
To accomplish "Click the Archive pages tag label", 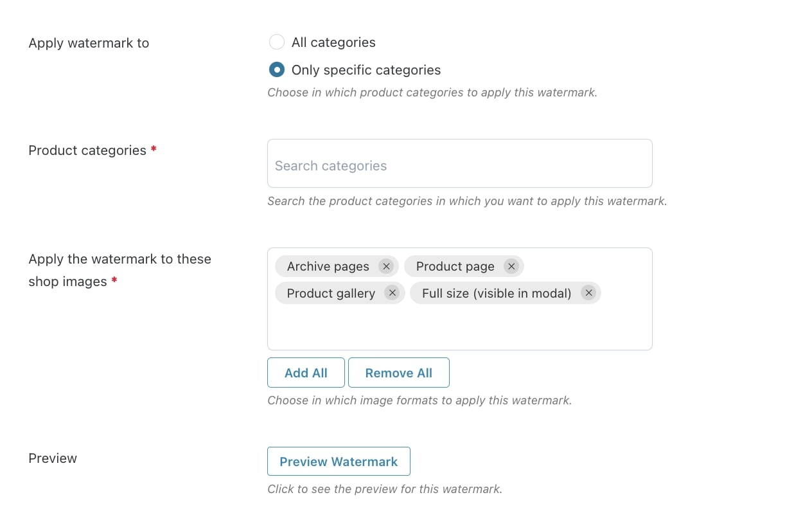I will click(x=328, y=266).
